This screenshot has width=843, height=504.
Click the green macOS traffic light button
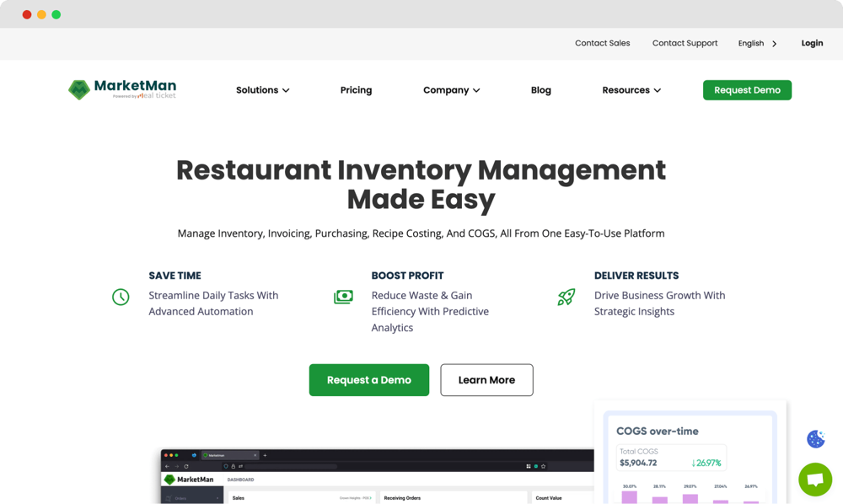pyautogui.click(x=56, y=14)
